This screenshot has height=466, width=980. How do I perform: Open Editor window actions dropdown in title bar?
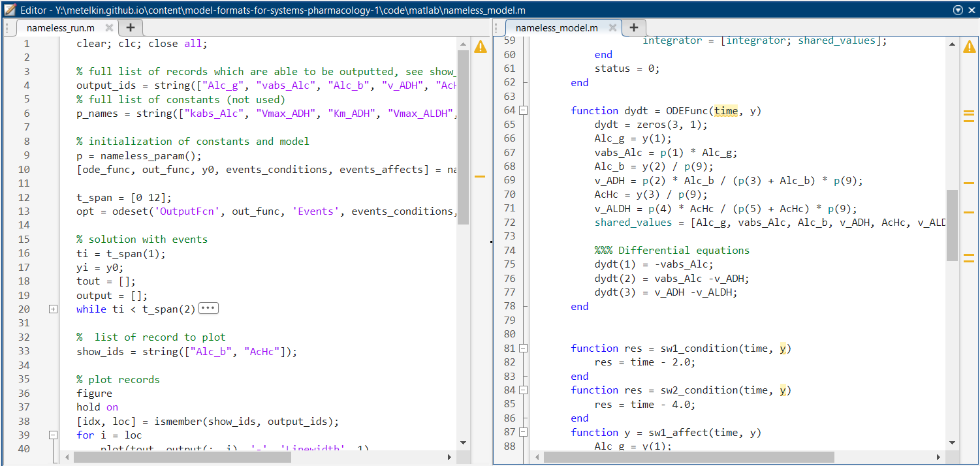tap(958, 10)
